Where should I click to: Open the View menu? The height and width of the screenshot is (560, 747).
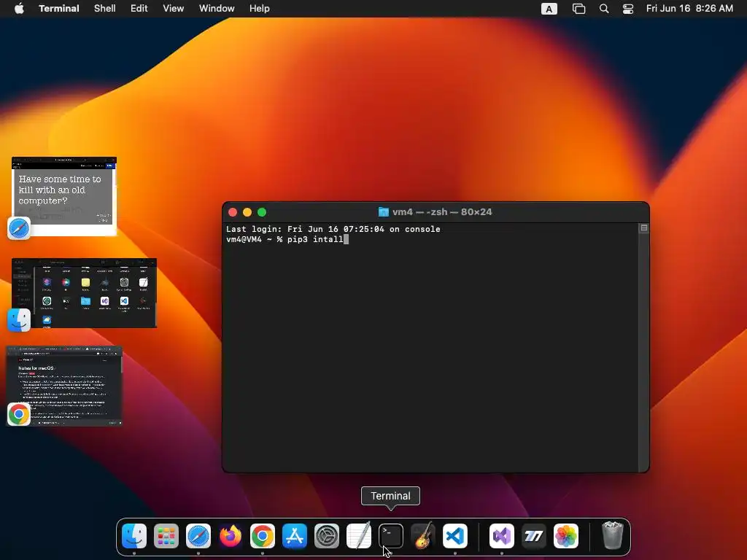click(174, 8)
